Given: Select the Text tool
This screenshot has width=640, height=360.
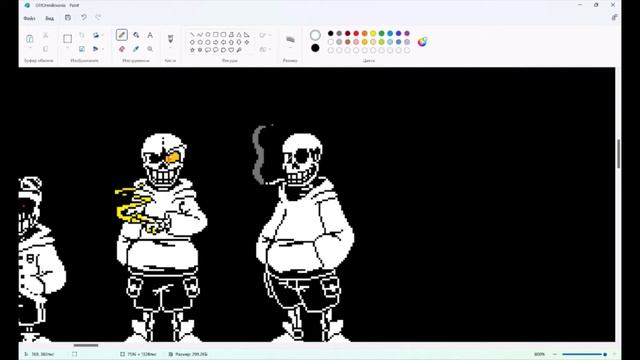Looking at the screenshot, I should pyautogui.click(x=150, y=36).
